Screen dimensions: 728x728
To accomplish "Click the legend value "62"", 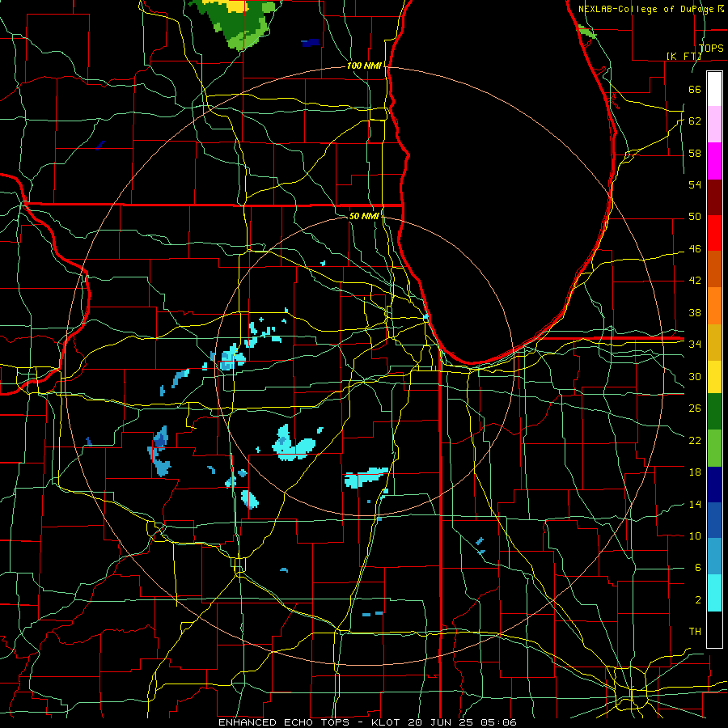I will coord(695,121).
